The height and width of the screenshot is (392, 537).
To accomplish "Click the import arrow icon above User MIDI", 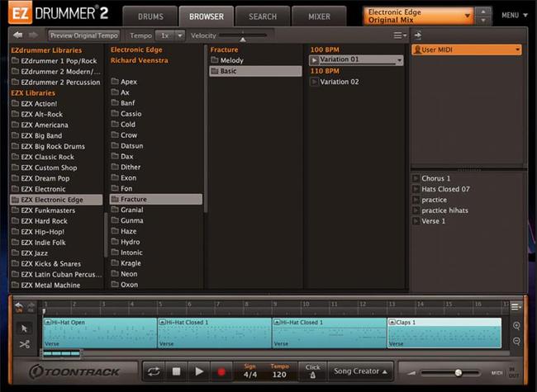I will coord(417,35).
